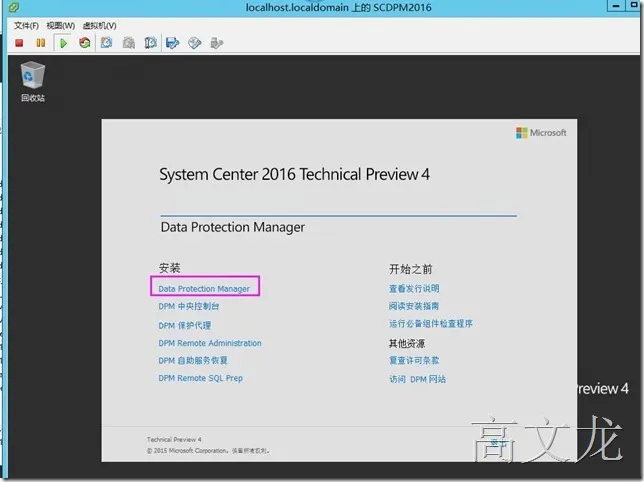Click the 其他资源 section heading
This screenshot has height=482, width=644.
click(x=407, y=343)
